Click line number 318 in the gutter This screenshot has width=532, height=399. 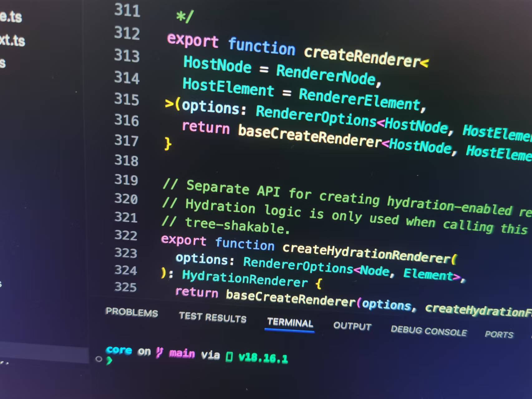coord(126,160)
